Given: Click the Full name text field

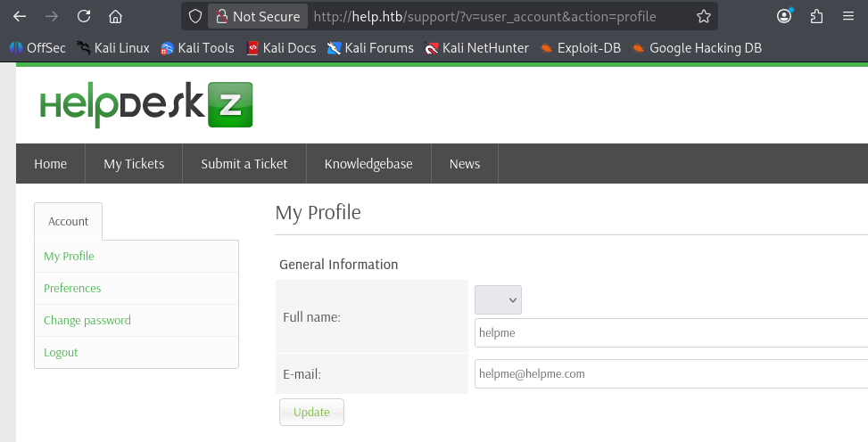Looking at the screenshot, I should (671, 333).
